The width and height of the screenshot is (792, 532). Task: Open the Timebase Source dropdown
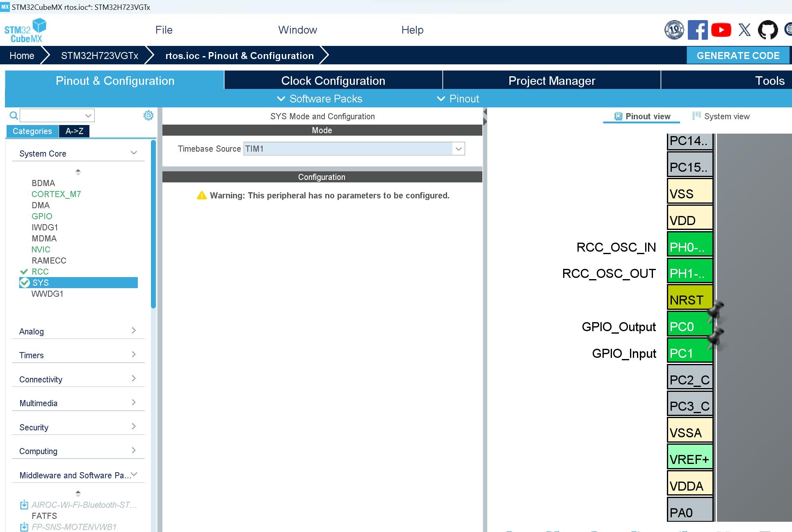(x=459, y=149)
